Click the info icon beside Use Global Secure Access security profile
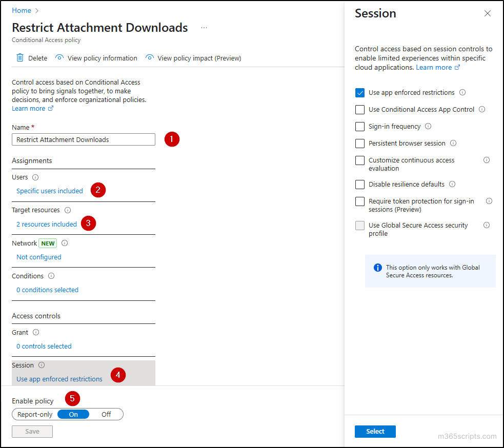This screenshot has height=448, width=504. 486,225
